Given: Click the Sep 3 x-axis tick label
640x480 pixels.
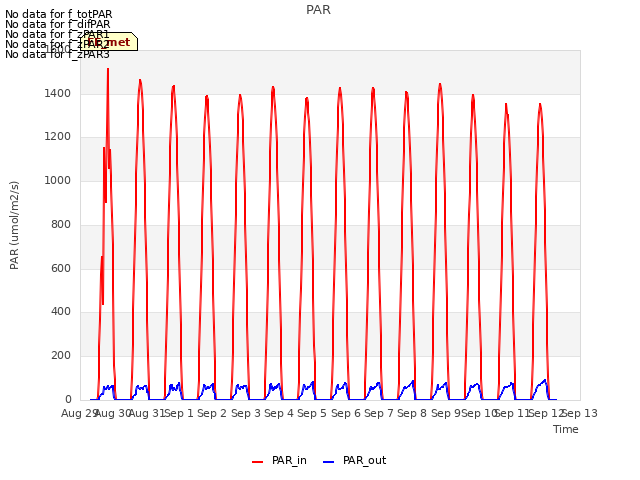Looking at the screenshot, I should coord(246,413).
